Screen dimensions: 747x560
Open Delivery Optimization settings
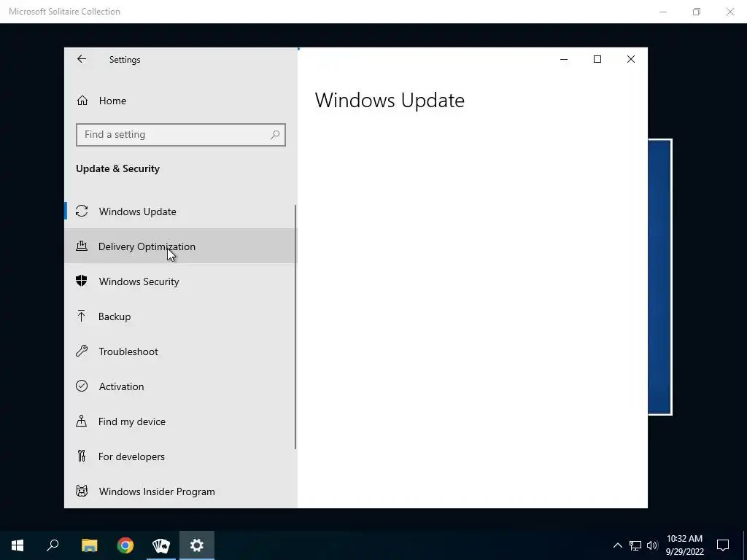tap(181, 246)
